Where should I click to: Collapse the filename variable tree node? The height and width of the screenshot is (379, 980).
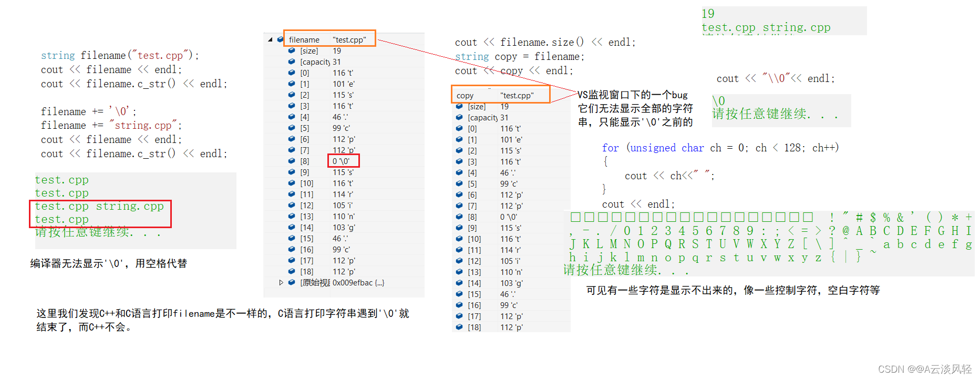270,39
